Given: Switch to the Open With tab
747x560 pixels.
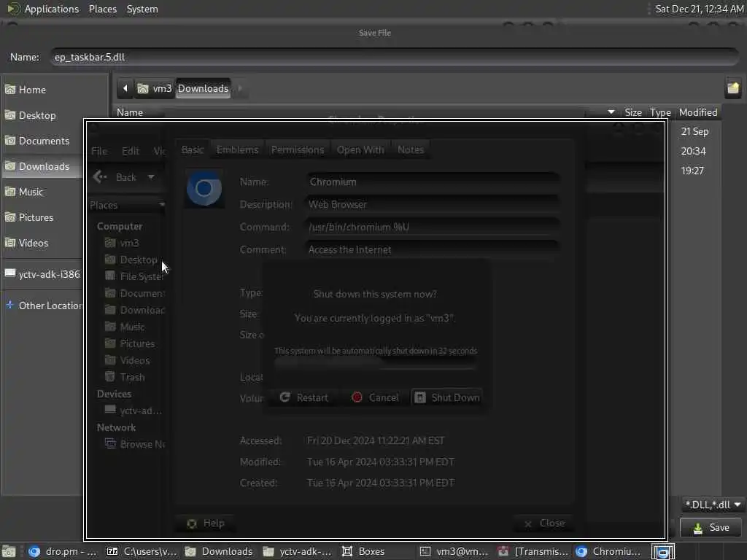Looking at the screenshot, I should tap(360, 150).
